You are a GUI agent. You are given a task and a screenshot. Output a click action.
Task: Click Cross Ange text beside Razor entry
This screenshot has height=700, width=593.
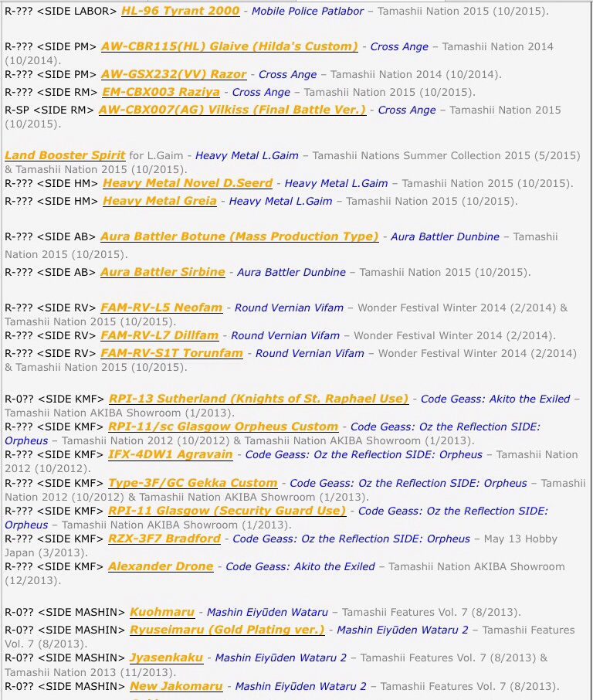[287, 74]
